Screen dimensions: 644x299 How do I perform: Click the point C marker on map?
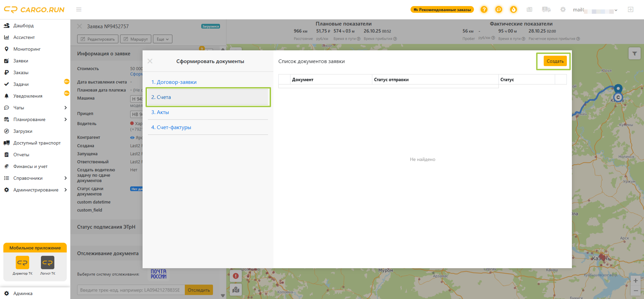[618, 97]
